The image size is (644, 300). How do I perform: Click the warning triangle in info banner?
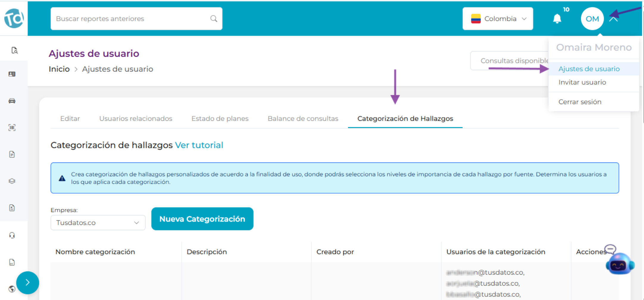click(x=62, y=178)
